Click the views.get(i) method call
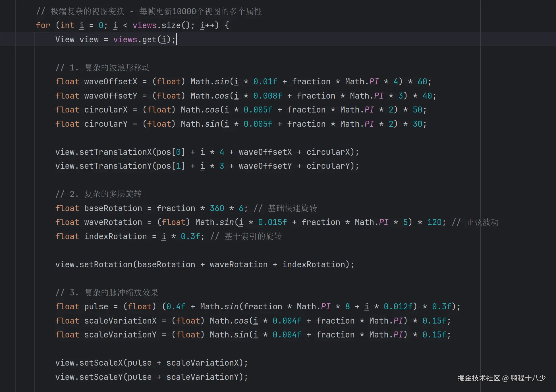 [x=149, y=39]
